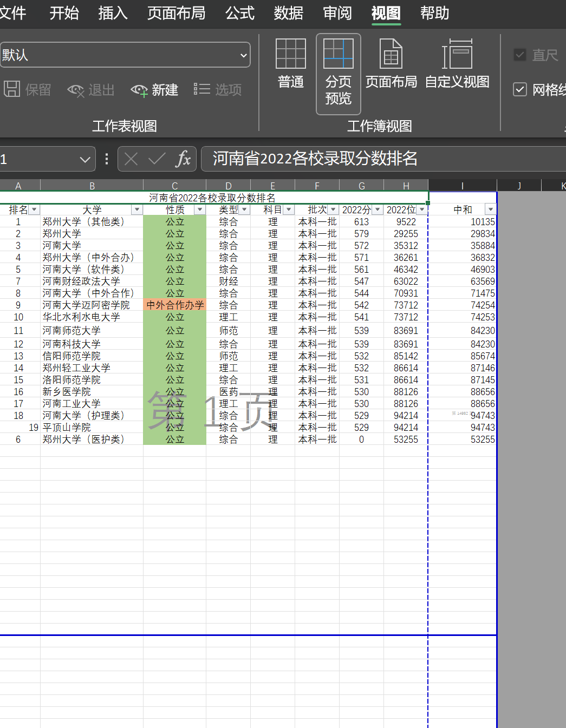
Task: Select column J header
Action: click(519, 186)
